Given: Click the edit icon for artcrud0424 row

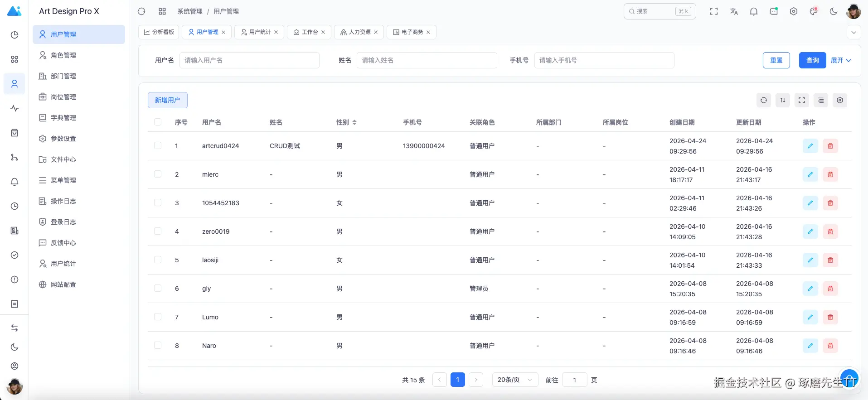Looking at the screenshot, I should 810,146.
